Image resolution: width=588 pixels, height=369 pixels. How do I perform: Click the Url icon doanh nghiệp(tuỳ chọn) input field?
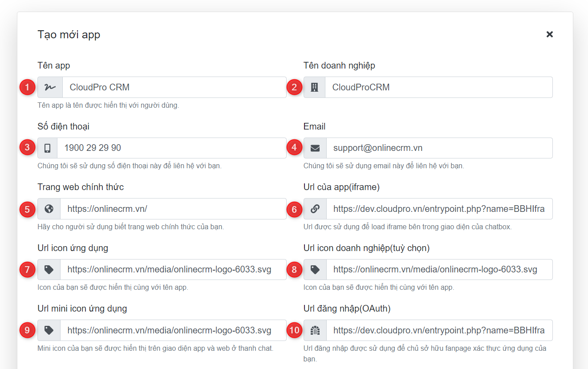click(x=440, y=270)
